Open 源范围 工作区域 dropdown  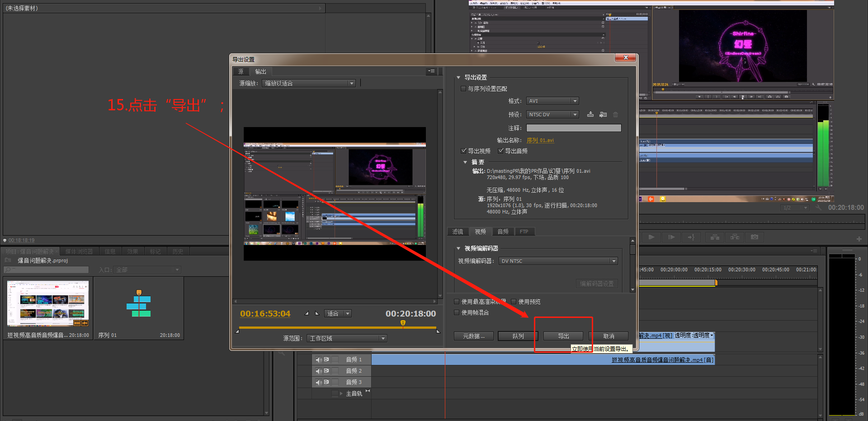[347, 338]
